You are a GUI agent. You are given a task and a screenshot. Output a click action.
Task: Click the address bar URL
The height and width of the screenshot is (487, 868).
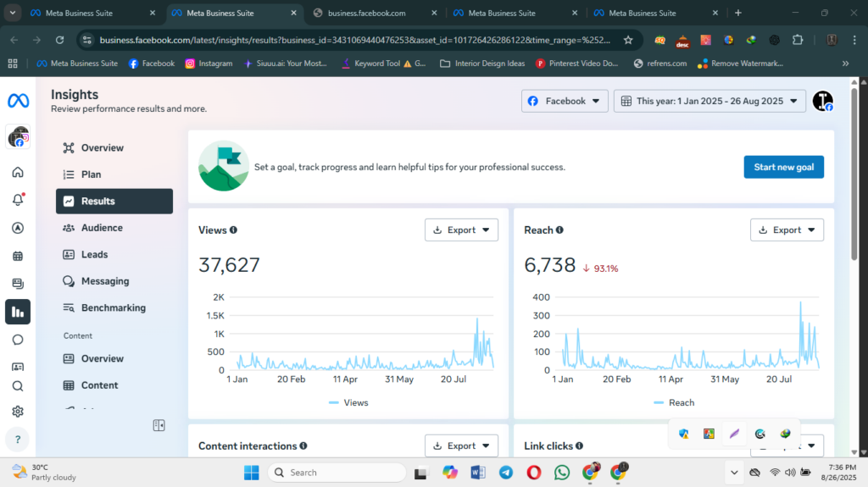tap(354, 40)
